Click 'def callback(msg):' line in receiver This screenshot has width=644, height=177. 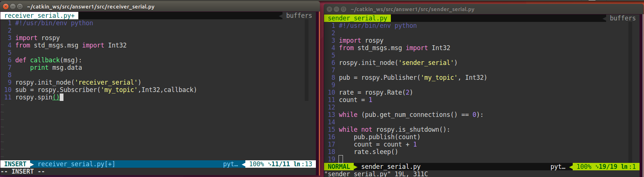click(x=48, y=60)
